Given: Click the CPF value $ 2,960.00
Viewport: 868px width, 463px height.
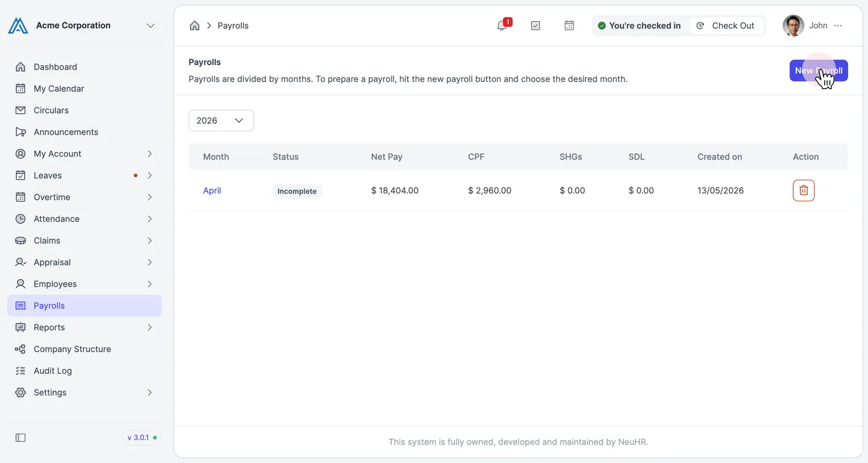Looking at the screenshot, I should (x=489, y=191).
